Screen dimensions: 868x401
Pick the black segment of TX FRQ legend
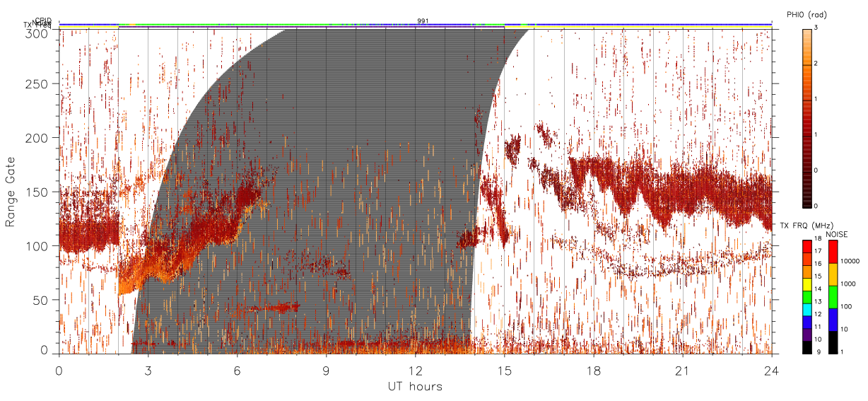(x=807, y=347)
